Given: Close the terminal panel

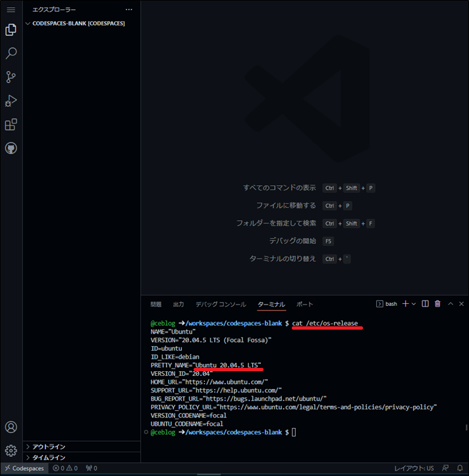Looking at the screenshot, I should [x=461, y=304].
